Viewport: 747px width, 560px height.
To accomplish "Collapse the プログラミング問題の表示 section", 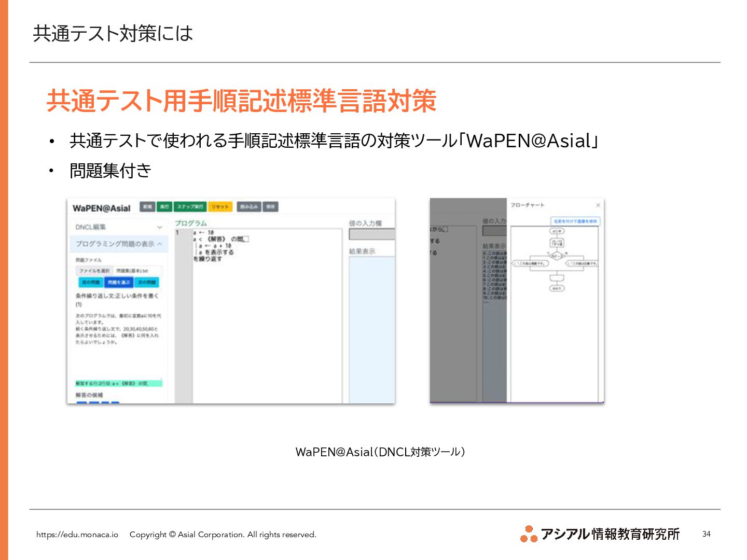I will (x=118, y=244).
